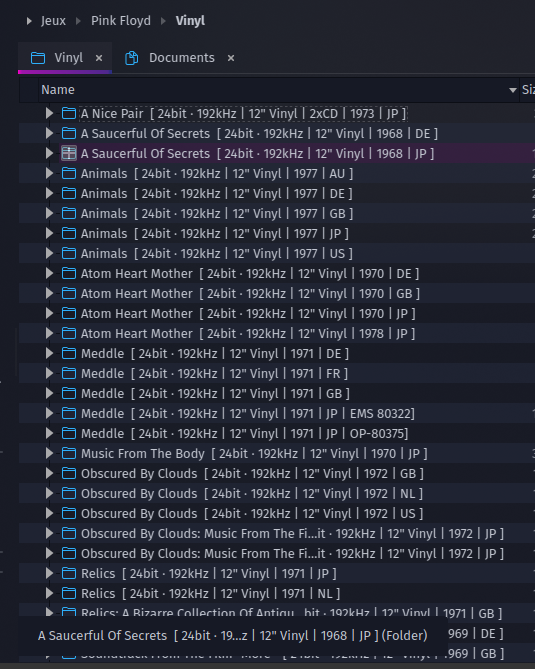Expand the Animals AU folder arrow
Viewport: 535px width, 669px height.
49,174
